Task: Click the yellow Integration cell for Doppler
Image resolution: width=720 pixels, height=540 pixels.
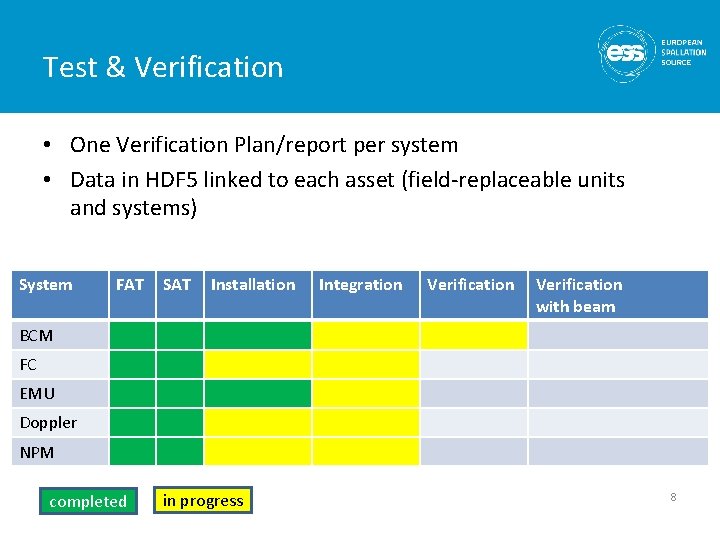Action: [366, 422]
